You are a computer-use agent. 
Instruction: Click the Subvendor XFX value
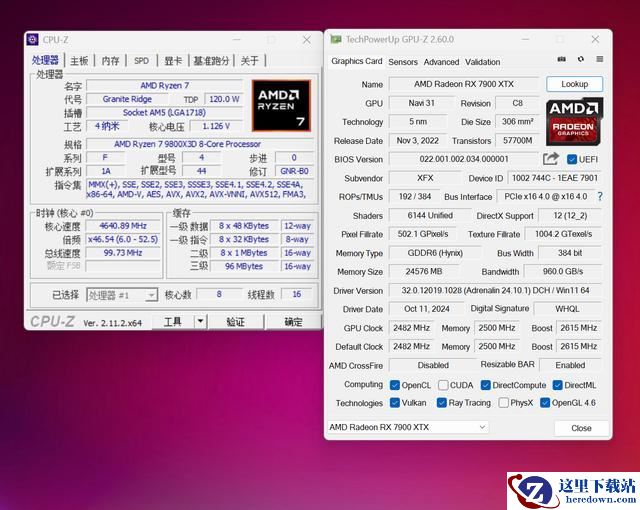(x=425, y=178)
